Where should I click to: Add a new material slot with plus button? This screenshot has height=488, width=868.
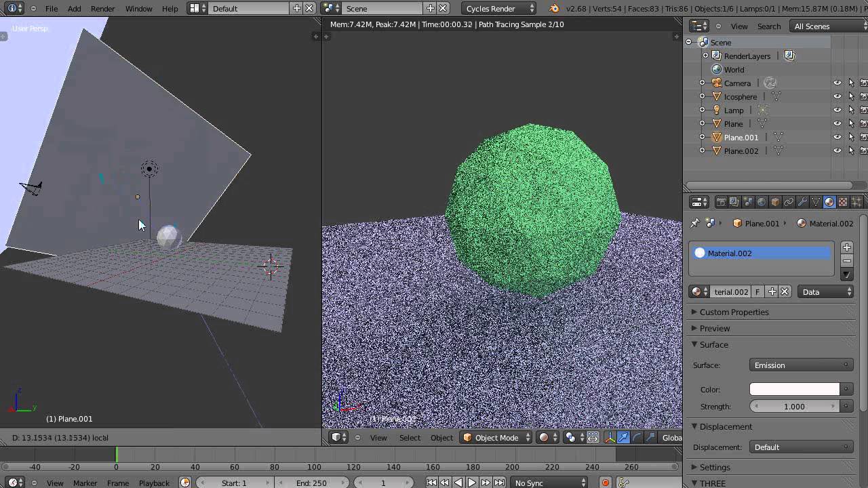coord(846,247)
